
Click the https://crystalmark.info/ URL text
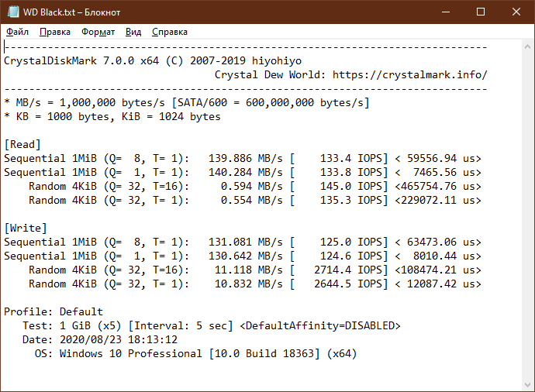(x=410, y=74)
